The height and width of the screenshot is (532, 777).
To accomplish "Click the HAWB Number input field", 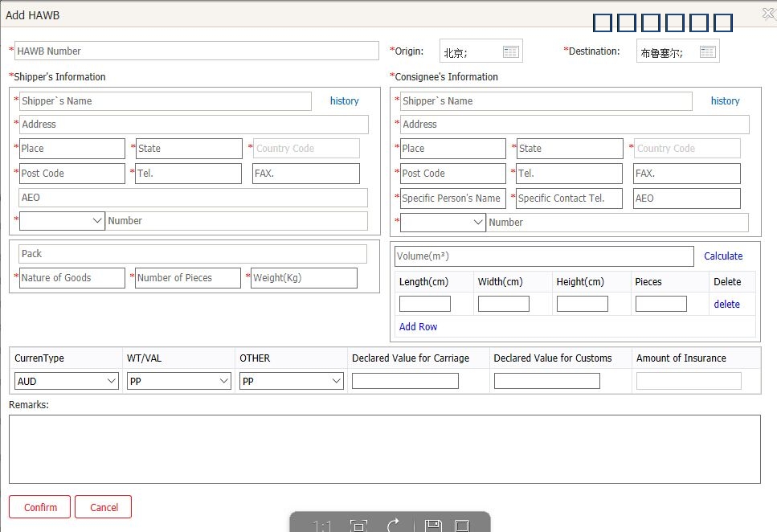I will (196, 51).
